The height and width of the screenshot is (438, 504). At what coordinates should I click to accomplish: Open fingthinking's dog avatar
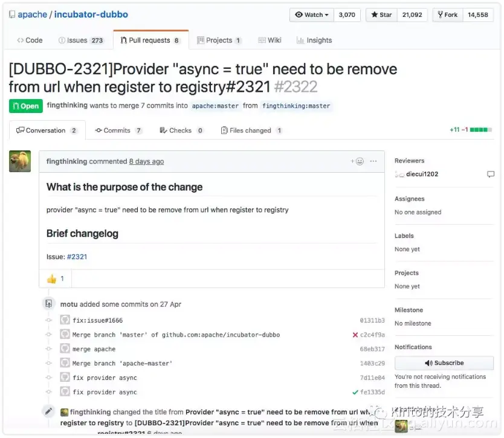[x=20, y=161]
